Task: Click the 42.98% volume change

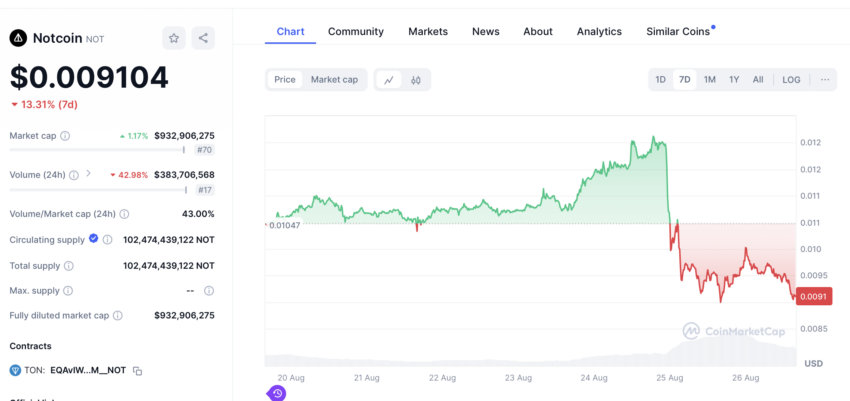Action: [x=129, y=175]
